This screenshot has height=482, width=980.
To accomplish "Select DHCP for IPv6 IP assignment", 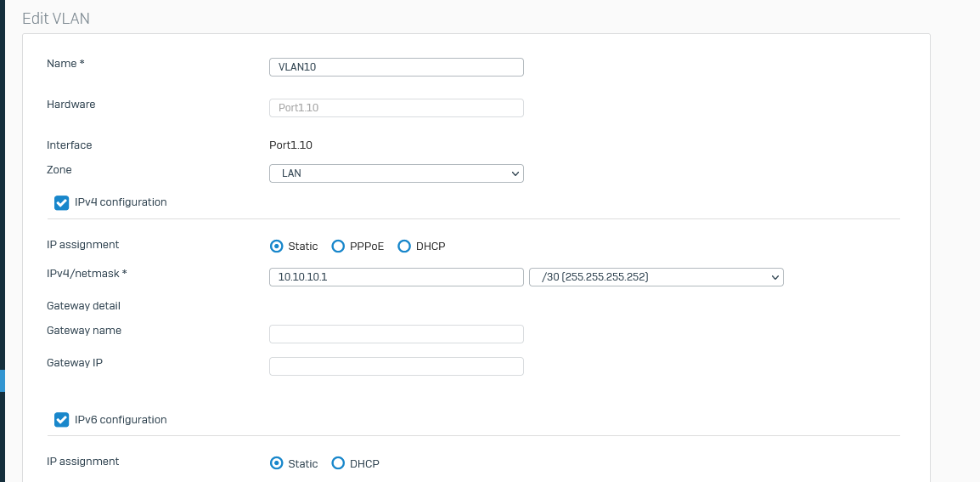I will click(x=338, y=463).
